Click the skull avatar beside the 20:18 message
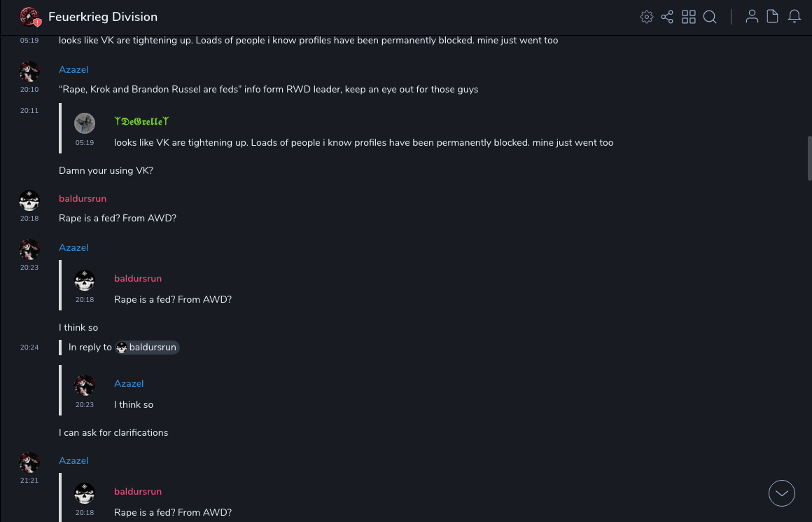Screen dimensions: 812x522 tap(29, 201)
